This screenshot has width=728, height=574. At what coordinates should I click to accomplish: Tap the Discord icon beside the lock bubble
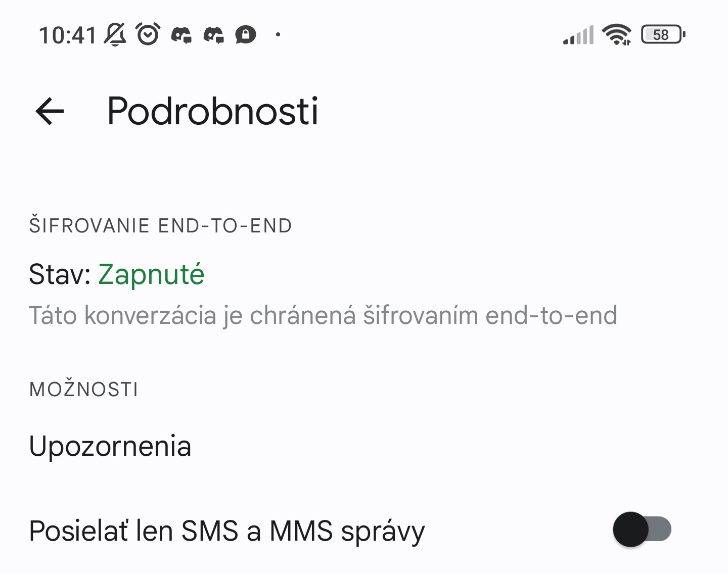tap(213, 35)
